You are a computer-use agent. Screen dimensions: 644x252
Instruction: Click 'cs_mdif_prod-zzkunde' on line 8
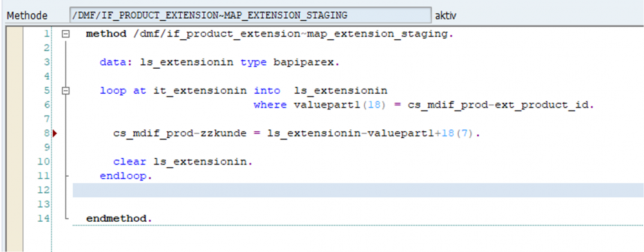(x=180, y=133)
